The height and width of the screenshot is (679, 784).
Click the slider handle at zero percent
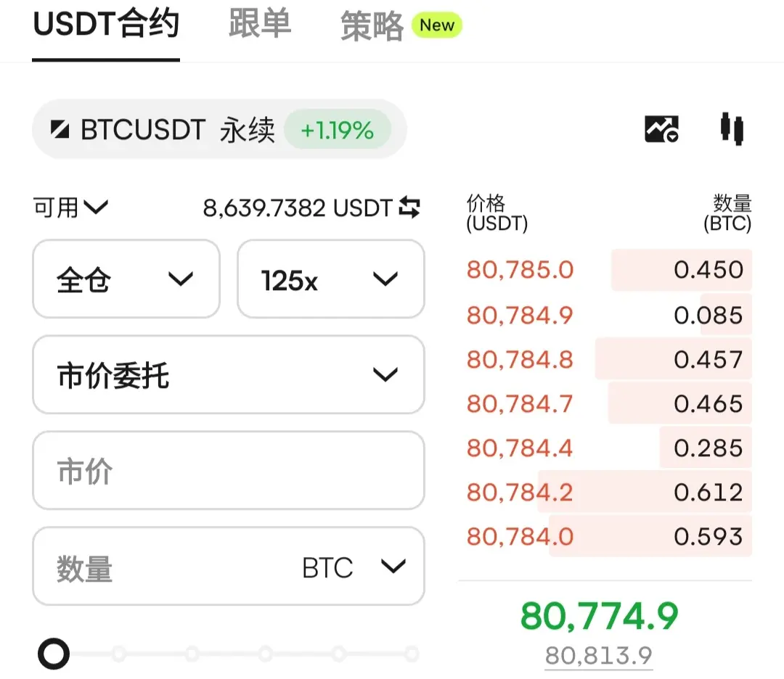point(54,654)
